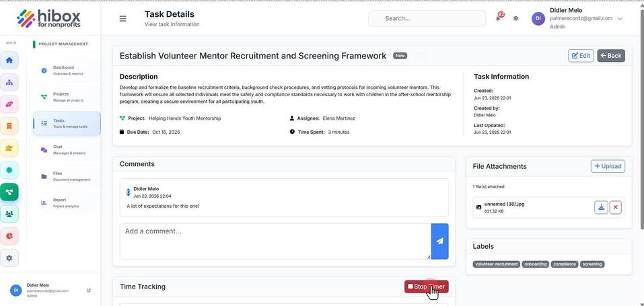Screen dimensions: 644x306
Task: Click the unnamed (38).jpg file name
Action: click(504, 204)
